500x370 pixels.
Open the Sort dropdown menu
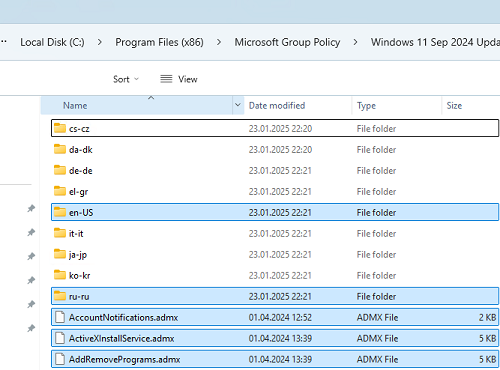[x=126, y=79]
